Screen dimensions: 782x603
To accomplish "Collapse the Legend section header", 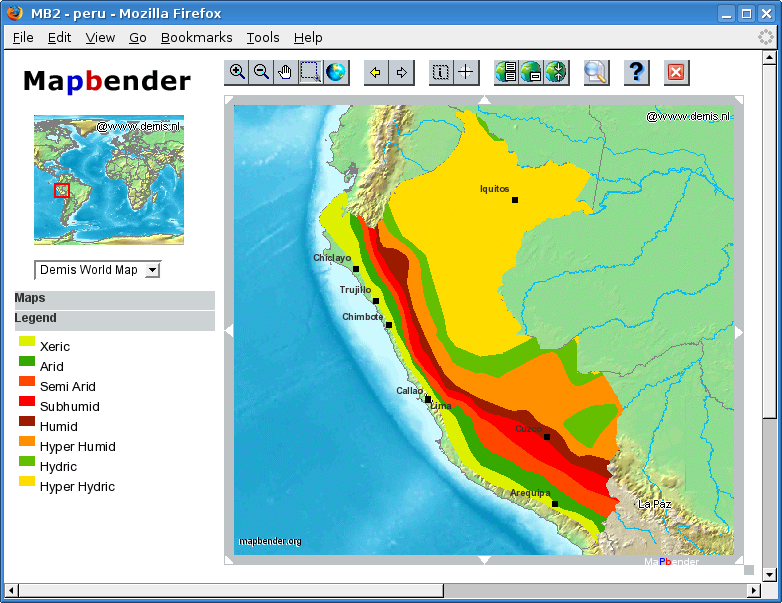I will point(114,319).
